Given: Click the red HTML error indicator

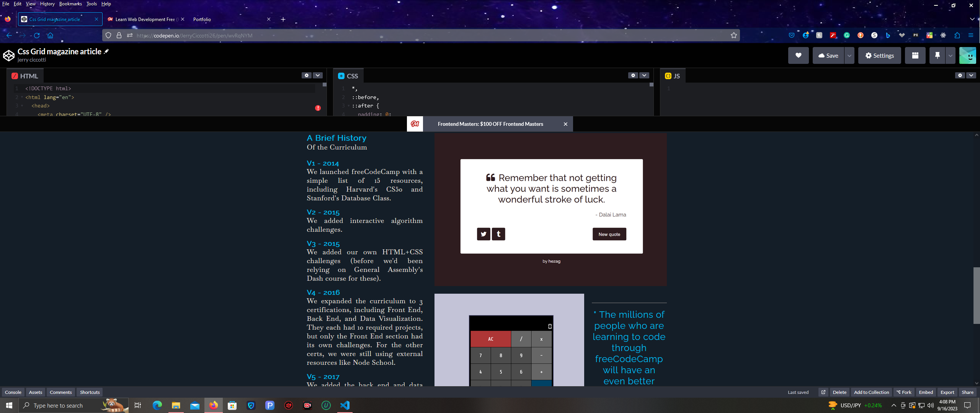Looking at the screenshot, I should pos(318,108).
